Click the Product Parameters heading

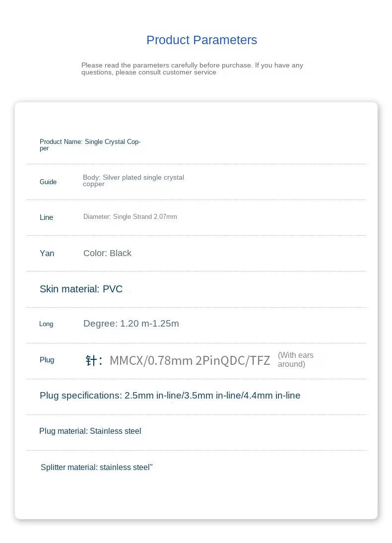tap(201, 40)
